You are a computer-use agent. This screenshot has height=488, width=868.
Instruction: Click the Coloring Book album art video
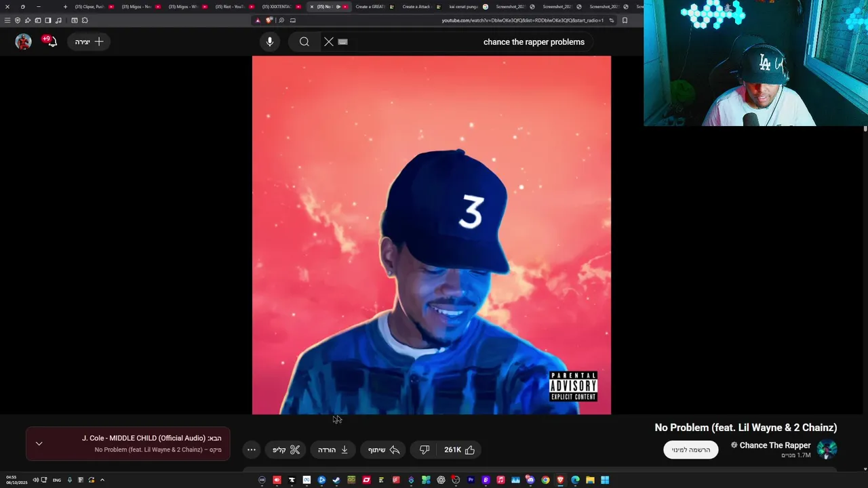point(431,235)
